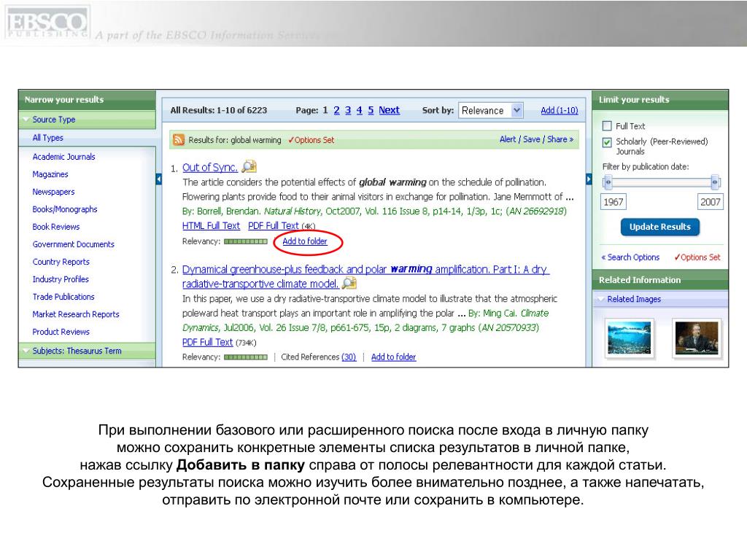Open the Out of Sync article title
The height and width of the screenshot is (560, 747).
pos(209,168)
